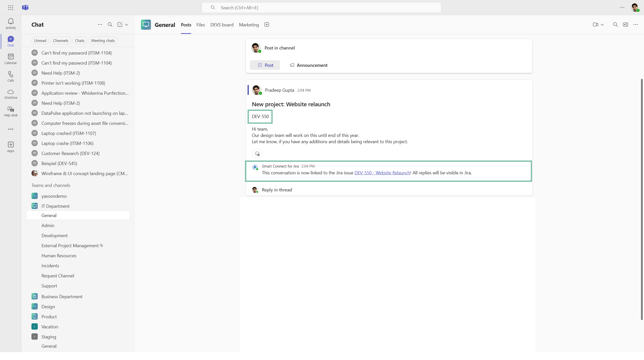Open the app launcher waffle icon

tap(11, 8)
